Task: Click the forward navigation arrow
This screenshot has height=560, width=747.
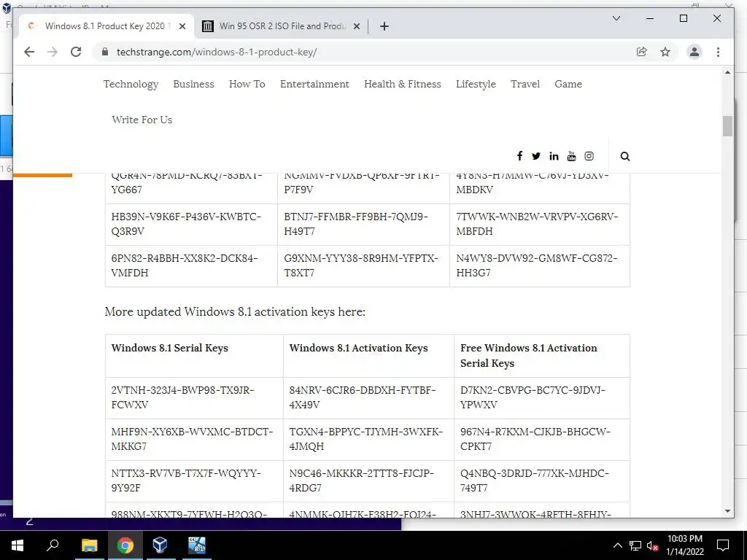Action: click(53, 52)
